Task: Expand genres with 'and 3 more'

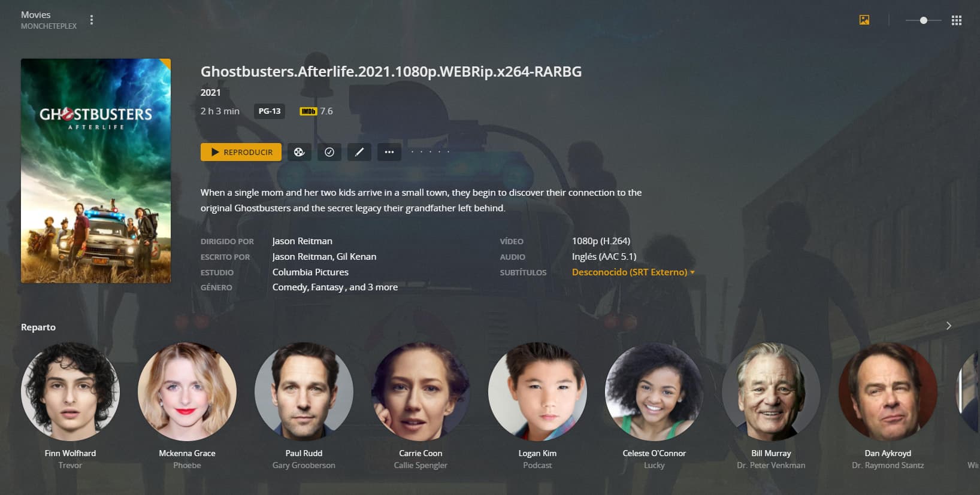Action: coord(373,287)
